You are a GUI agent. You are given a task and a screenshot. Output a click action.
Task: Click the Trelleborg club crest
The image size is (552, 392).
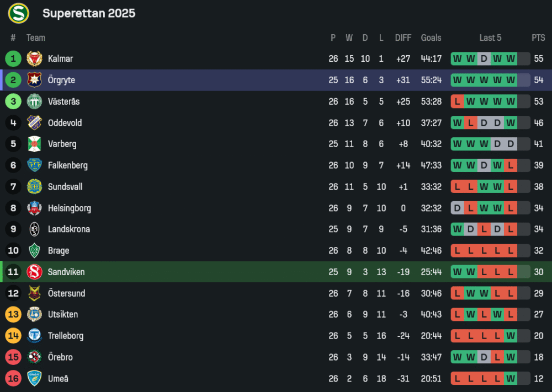pyautogui.click(x=35, y=336)
